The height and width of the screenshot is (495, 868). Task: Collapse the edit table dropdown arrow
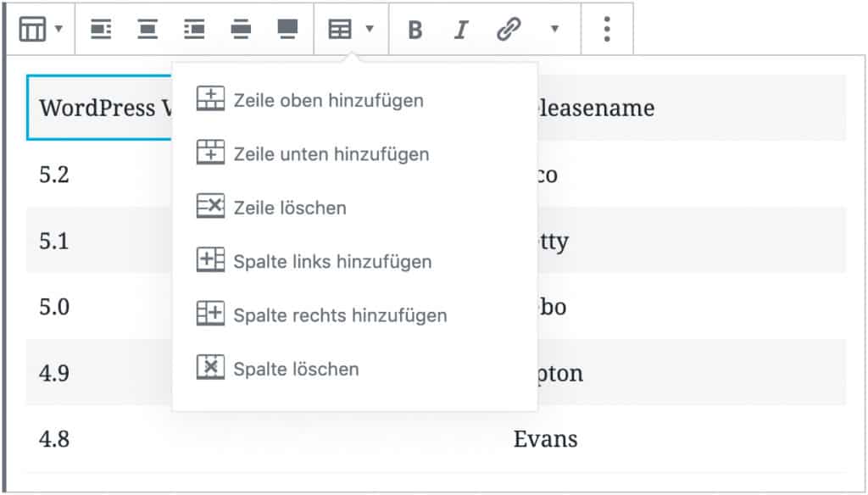(370, 28)
